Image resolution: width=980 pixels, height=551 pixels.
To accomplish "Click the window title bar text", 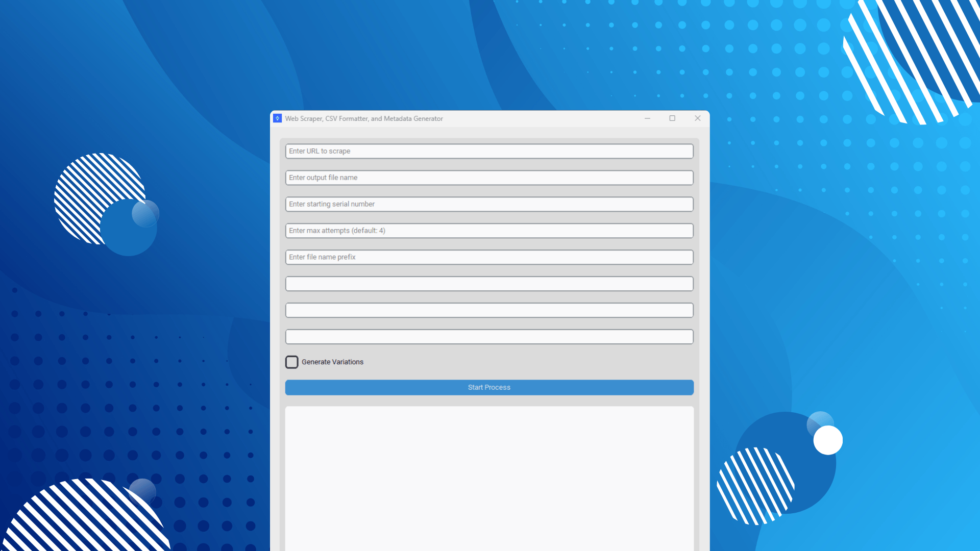I will (x=363, y=119).
